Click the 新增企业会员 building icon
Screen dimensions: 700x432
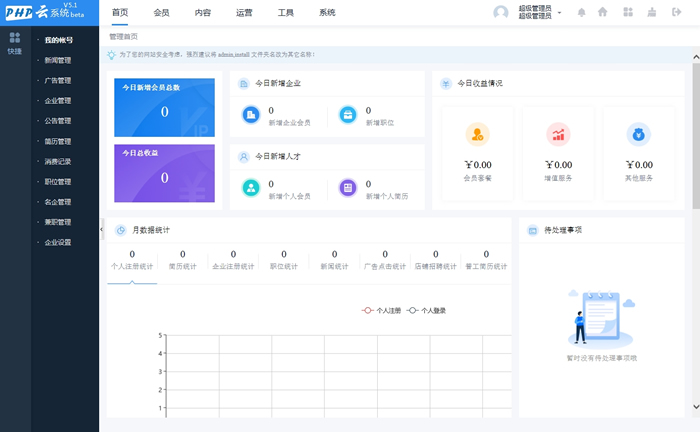point(251,115)
